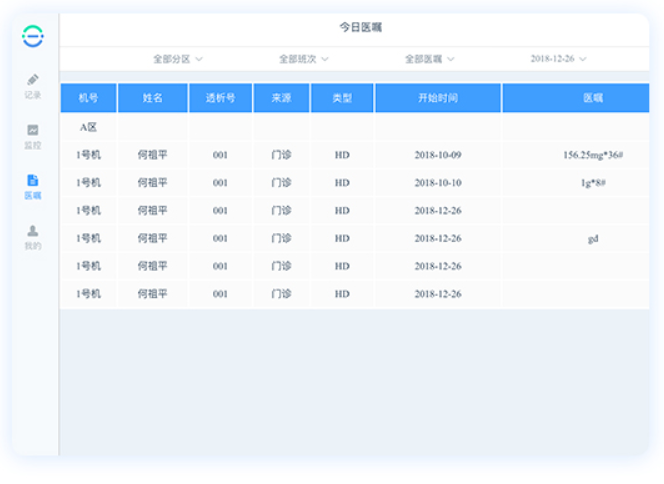Screen dimensions: 664x484
Task: Open the 监控 chart icon
Action: coord(33,130)
